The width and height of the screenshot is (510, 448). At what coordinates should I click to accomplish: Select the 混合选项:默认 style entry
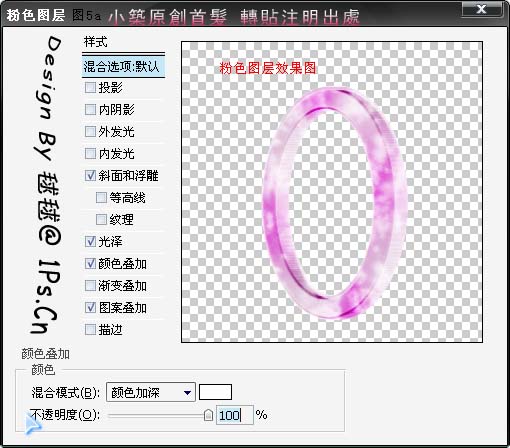click(x=123, y=67)
